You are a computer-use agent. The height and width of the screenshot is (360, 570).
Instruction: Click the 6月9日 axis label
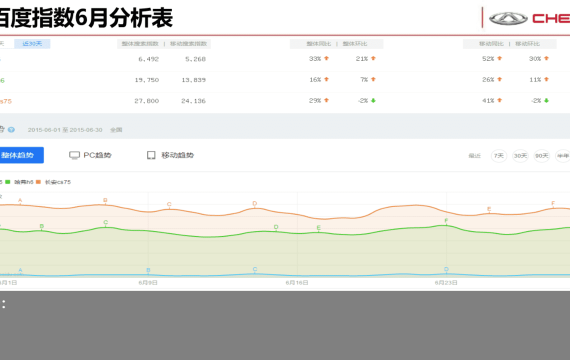click(x=148, y=283)
